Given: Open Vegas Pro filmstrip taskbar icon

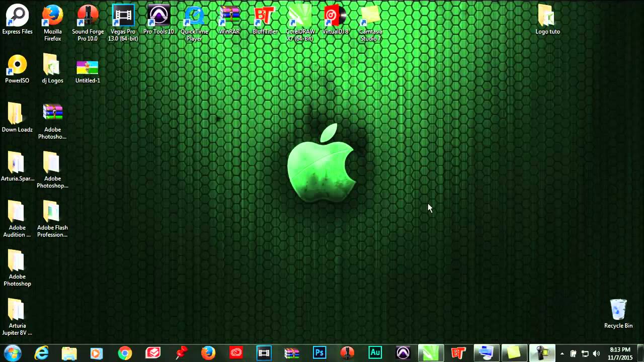Looking at the screenshot, I should point(264,353).
